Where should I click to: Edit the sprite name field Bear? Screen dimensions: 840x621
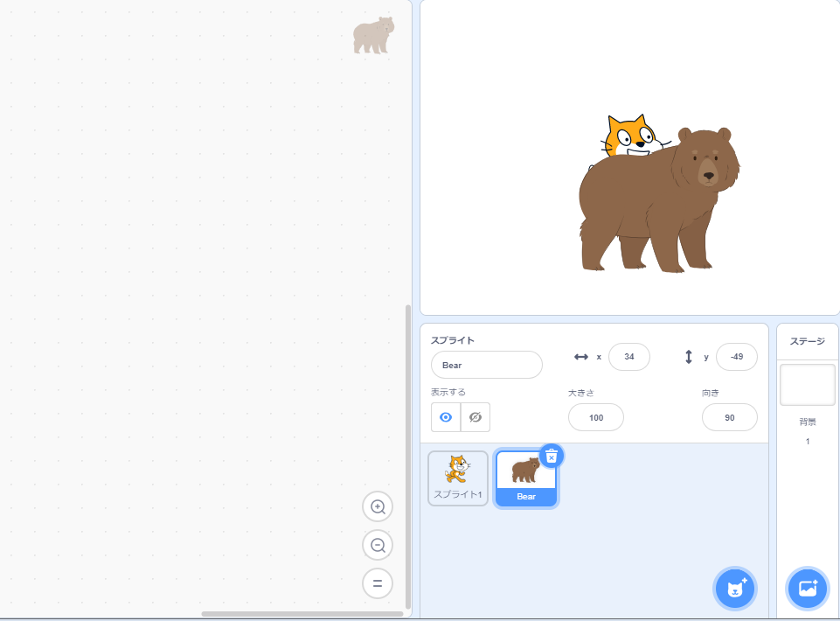[486, 365]
